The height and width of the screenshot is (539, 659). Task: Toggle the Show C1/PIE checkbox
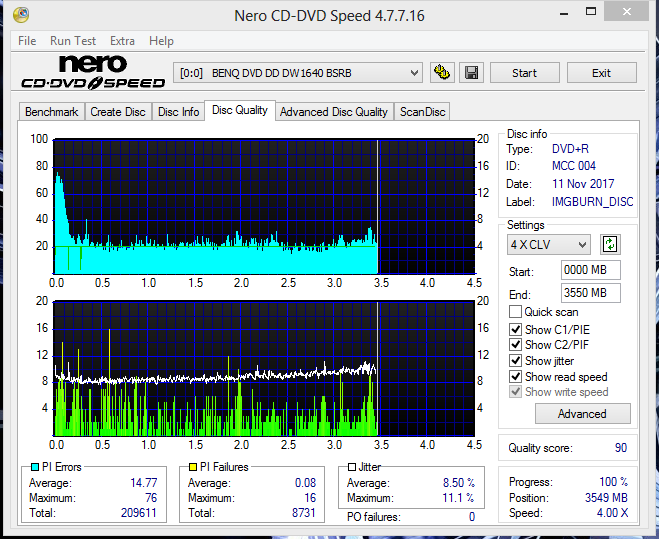coord(515,329)
